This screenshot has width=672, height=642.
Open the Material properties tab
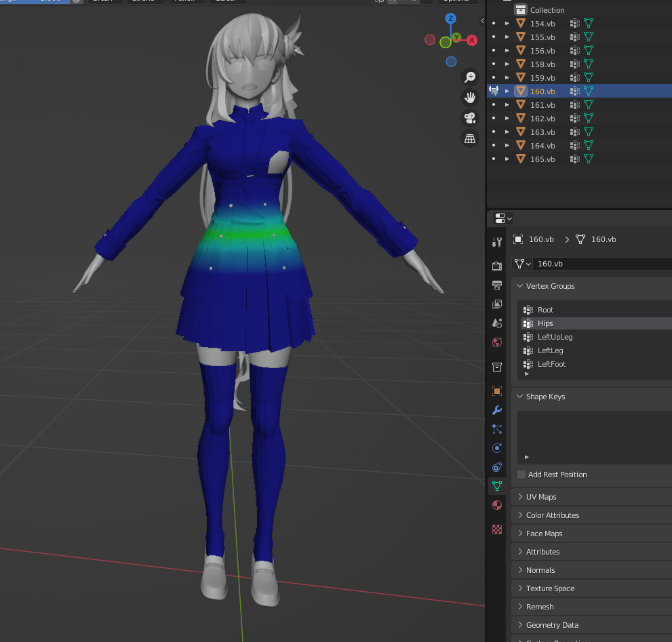[497, 505]
